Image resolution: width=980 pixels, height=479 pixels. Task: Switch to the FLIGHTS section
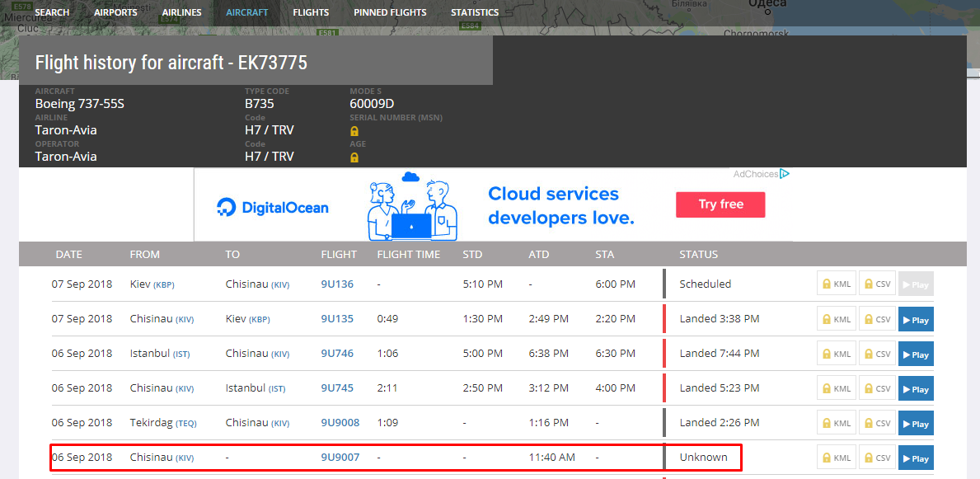point(311,12)
